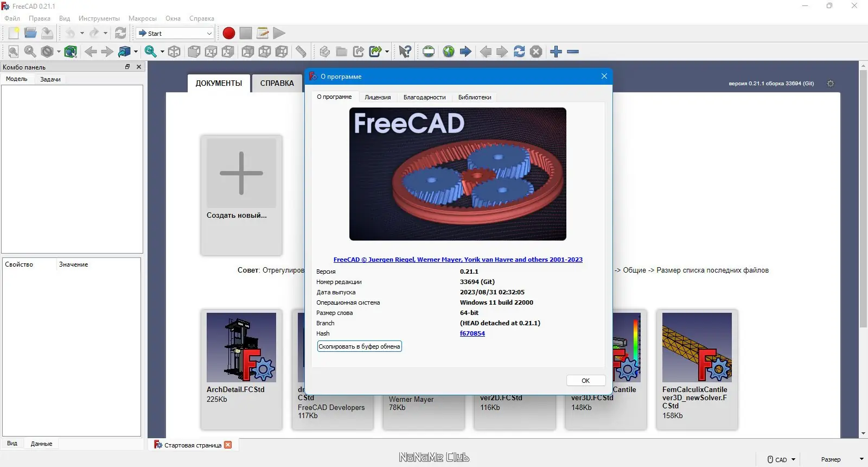Switch to the Данные tab in property panel
The width and height of the screenshot is (868, 467).
[x=42, y=444]
